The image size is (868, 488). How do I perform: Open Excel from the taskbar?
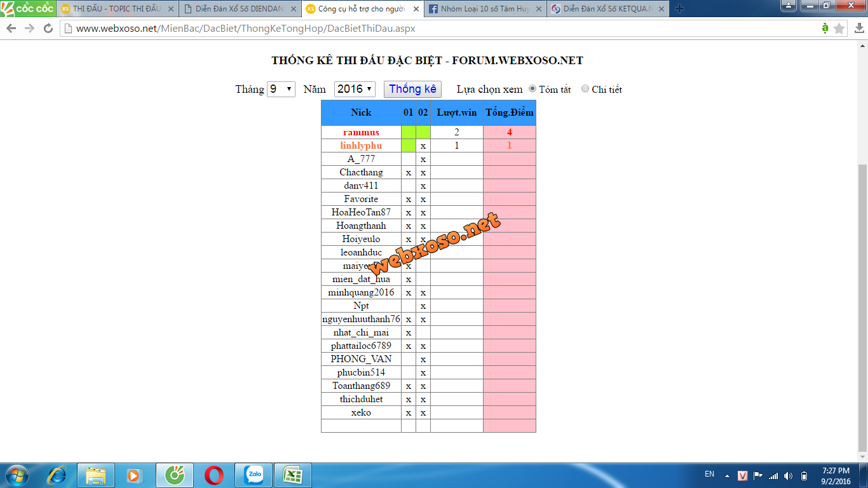click(292, 475)
